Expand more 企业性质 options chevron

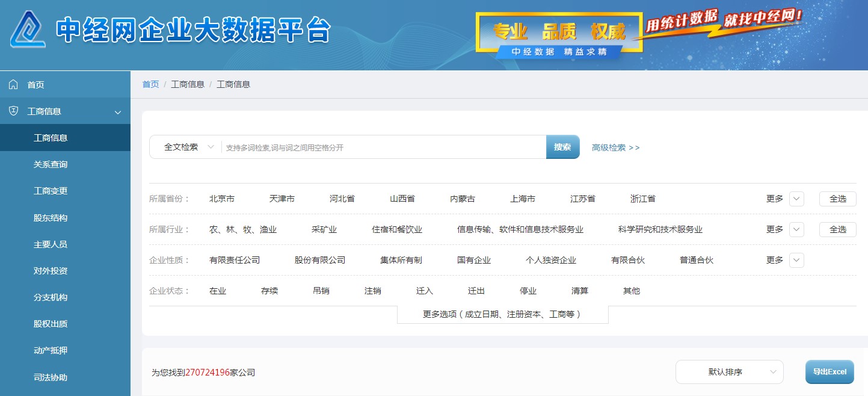click(796, 260)
